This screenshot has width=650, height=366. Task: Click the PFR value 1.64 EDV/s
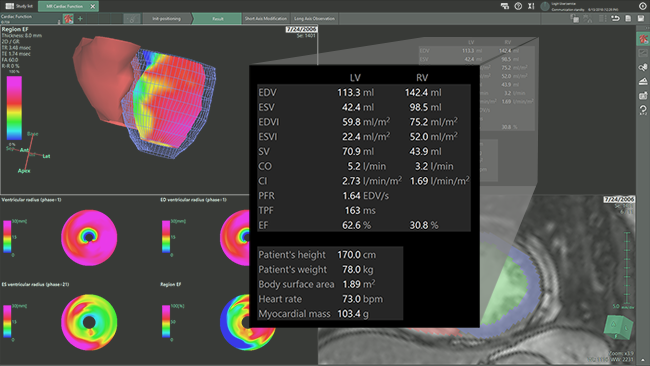(x=366, y=196)
